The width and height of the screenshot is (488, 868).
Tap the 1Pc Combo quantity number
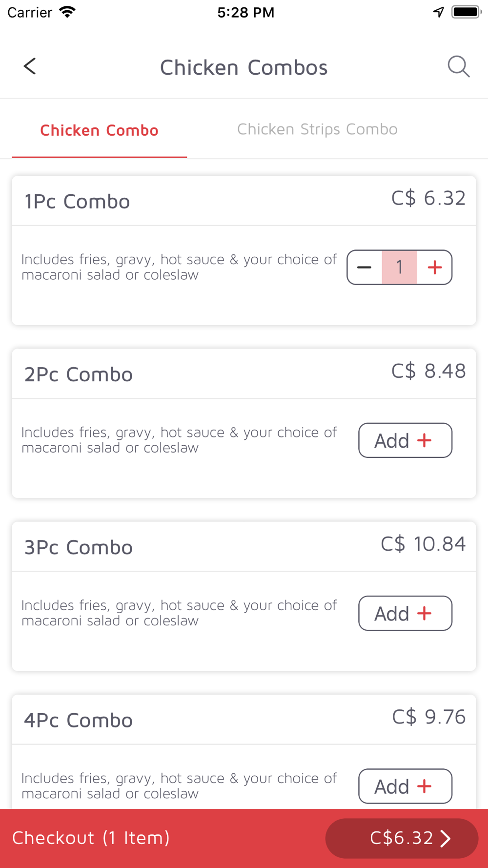tap(400, 268)
